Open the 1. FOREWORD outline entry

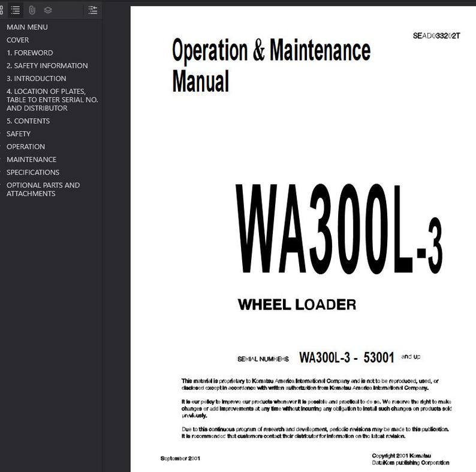click(x=30, y=53)
